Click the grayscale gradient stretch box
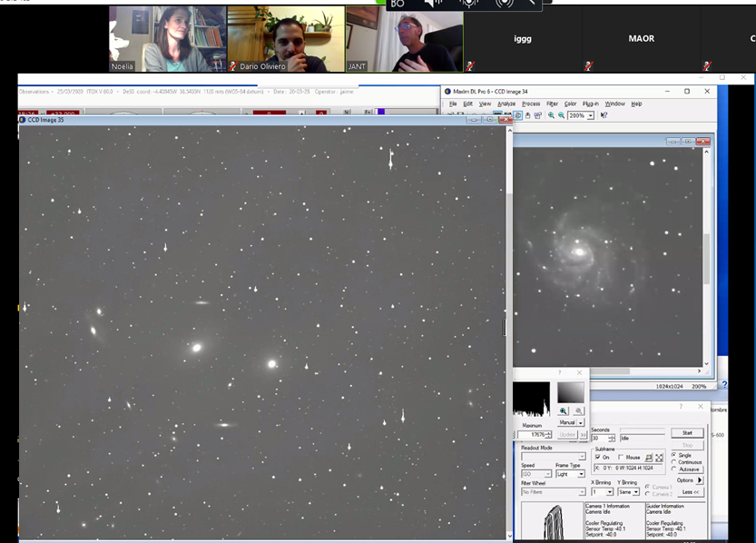 pyautogui.click(x=571, y=392)
